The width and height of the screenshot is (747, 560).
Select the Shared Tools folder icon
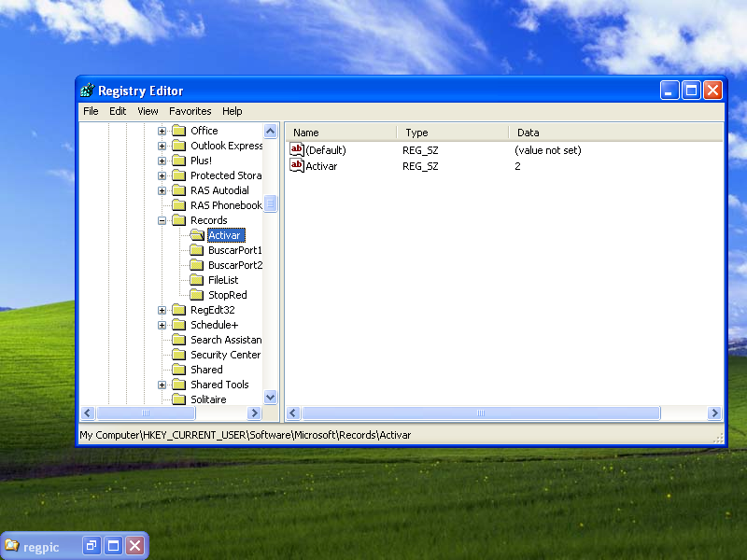pyautogui.click(x=178, y=385)
